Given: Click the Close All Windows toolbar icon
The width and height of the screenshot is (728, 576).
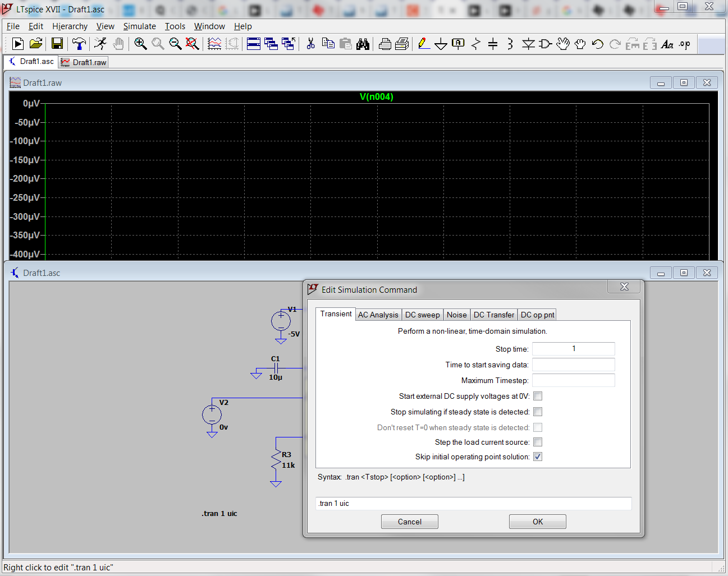Looking at the screenshot, I should click(289, 44).
